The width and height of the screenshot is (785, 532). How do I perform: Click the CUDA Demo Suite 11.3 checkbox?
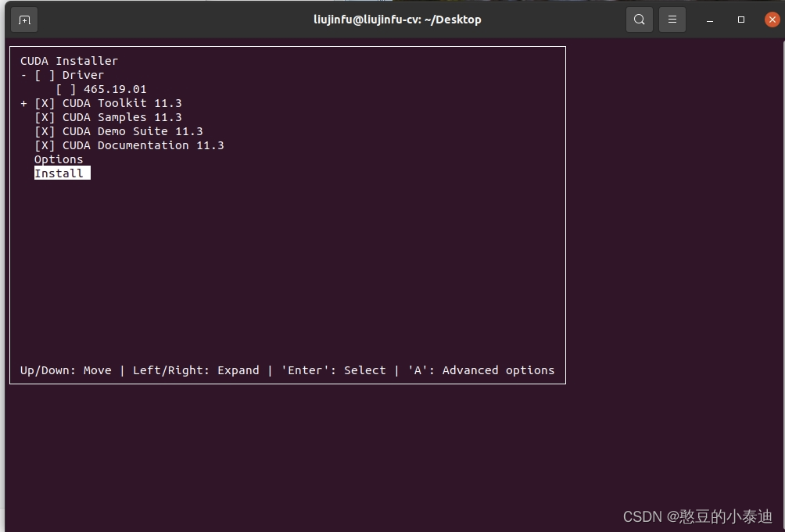coord(45,130)
